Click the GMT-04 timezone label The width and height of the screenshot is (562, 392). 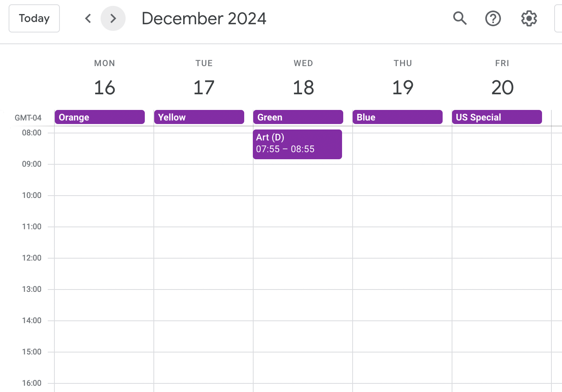(28, 118)
